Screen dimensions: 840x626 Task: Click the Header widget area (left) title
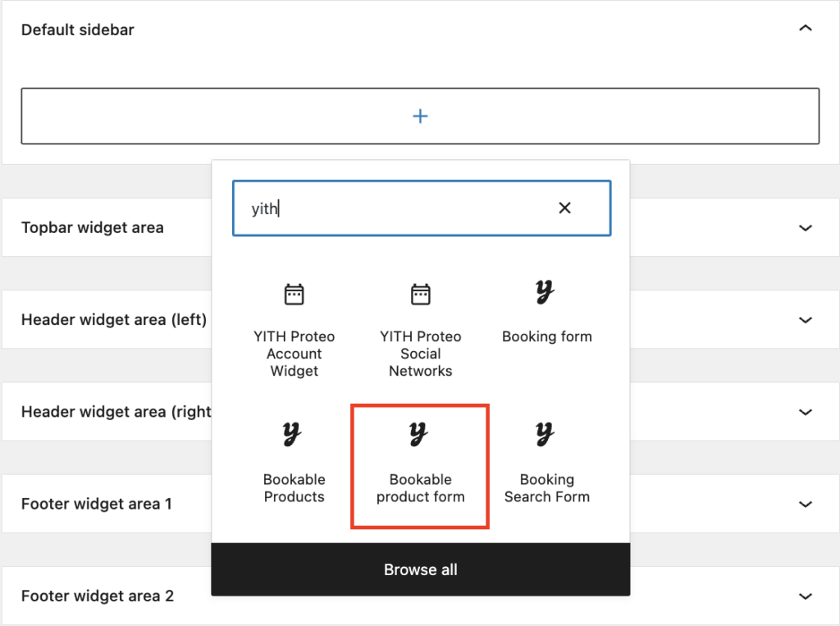click(x=113, y=320)
